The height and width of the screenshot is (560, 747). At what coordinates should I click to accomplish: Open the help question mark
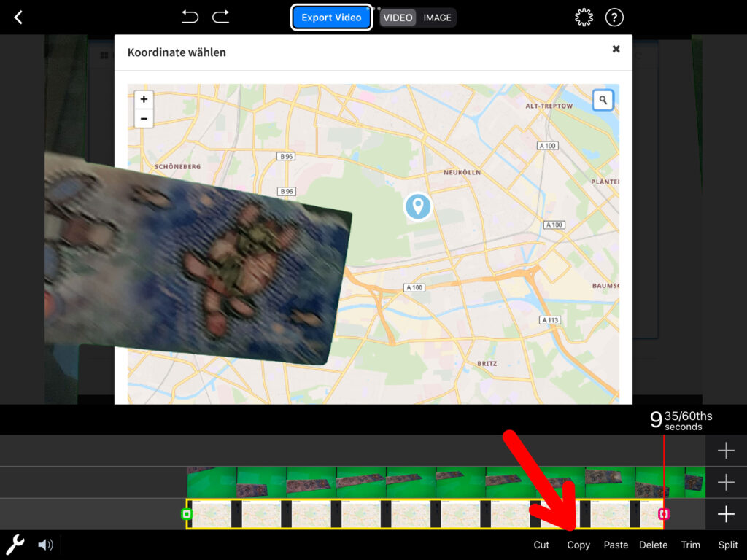[x=615, y=17]
